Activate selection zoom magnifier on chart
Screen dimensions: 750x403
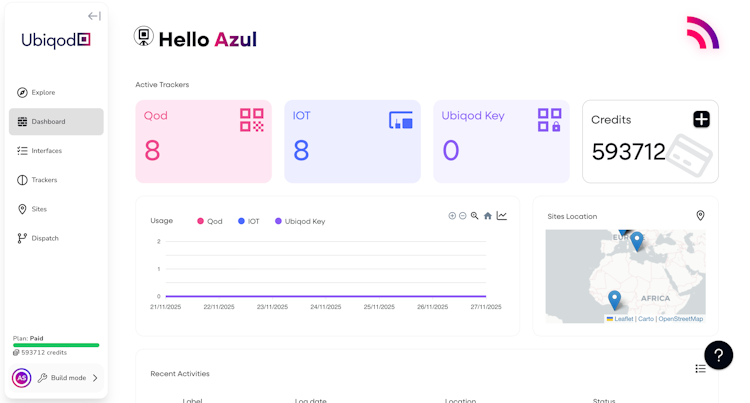pyautogui.click(x=474, y=216)
